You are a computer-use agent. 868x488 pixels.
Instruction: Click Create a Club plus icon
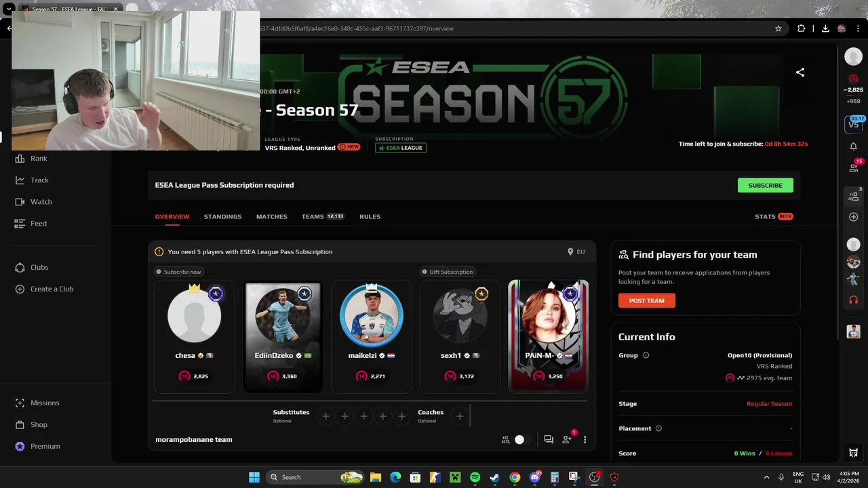pyautogui.click(x=20, y=289)
